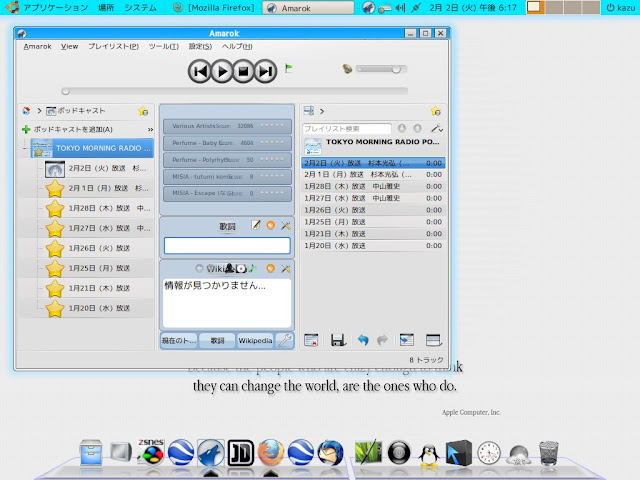Expand the podcast toolbar overflow chevron

pos(150,129)
